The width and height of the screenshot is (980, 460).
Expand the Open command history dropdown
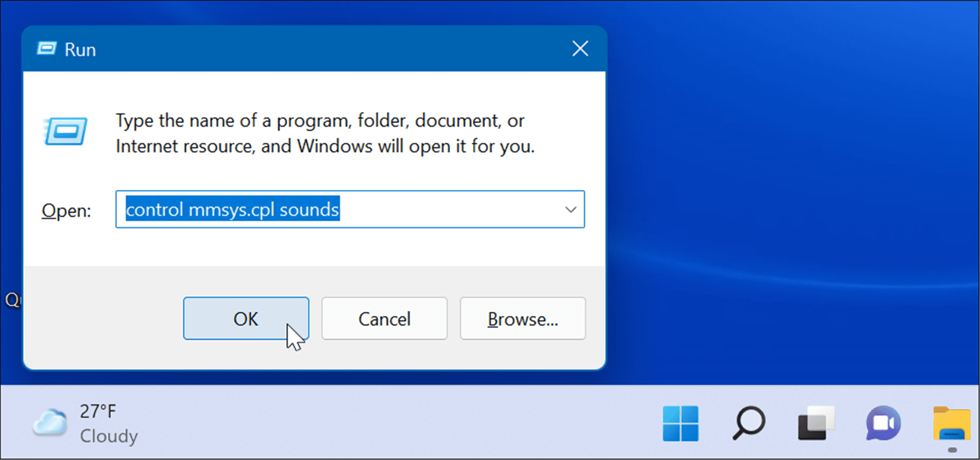pos(571,209)
